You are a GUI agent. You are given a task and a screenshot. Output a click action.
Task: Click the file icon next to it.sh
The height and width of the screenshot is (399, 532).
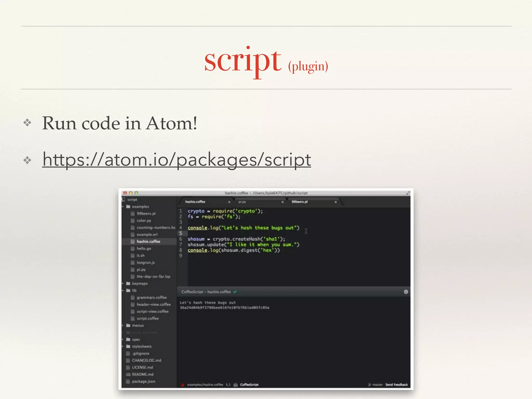132,256
